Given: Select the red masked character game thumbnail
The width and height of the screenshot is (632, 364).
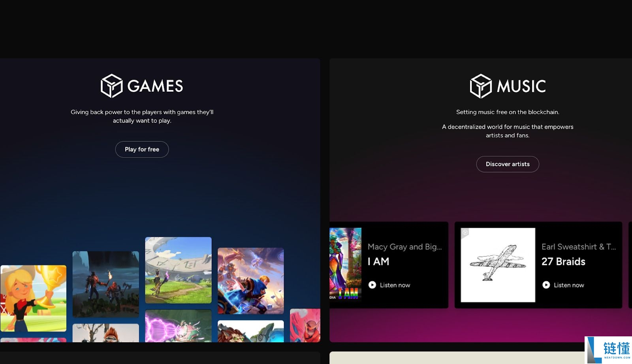Looking at the screenshot, I should (x=305, y=325).
